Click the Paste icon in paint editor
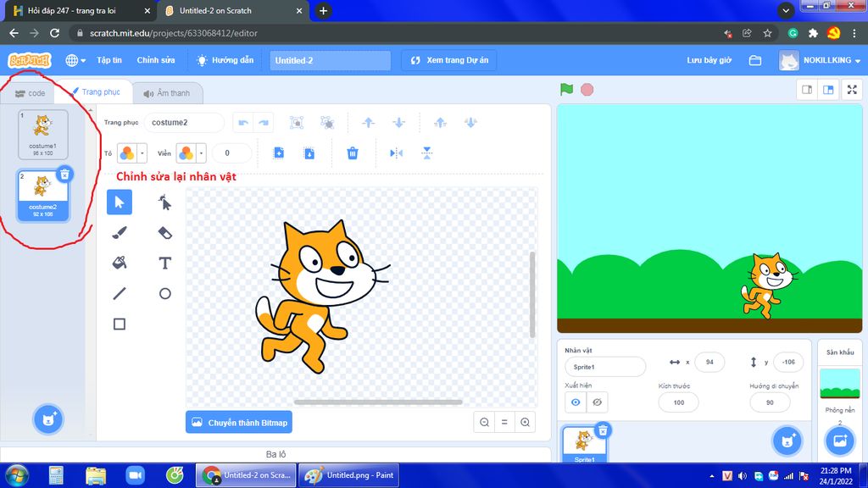 [309, 152]
